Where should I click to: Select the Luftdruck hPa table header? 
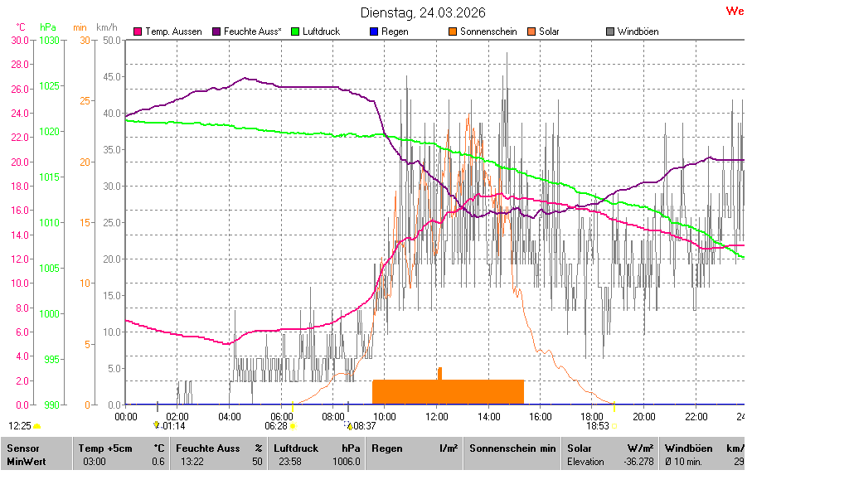coord(316,448)
